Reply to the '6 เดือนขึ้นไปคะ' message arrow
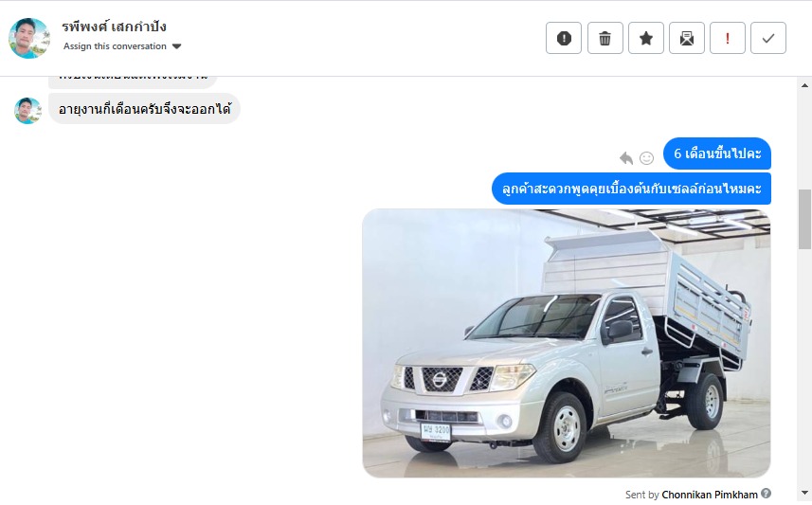This screenshot has height=505, width=812. click(626, 157)
